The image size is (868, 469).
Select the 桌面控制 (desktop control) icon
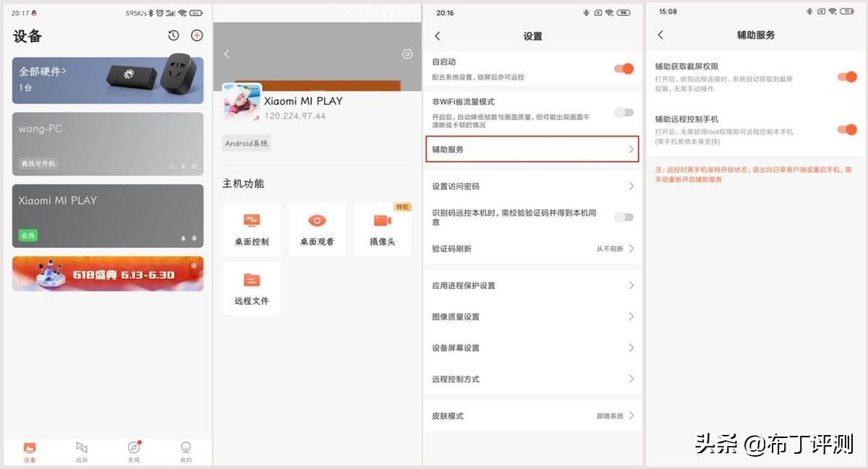pos(251,229)
